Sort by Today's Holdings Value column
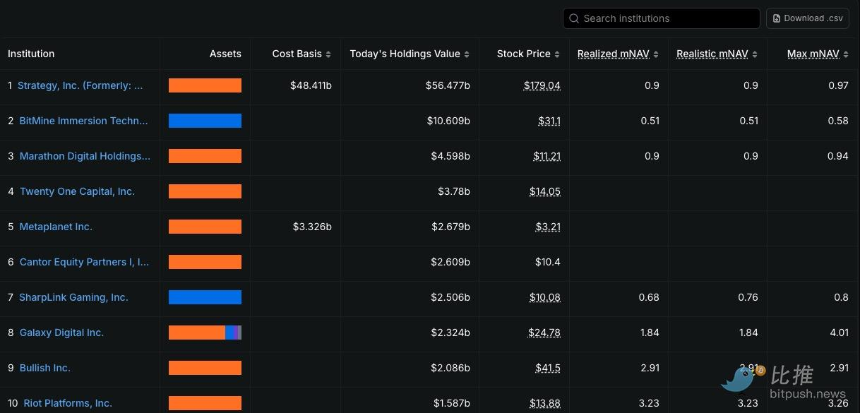The image size is (860, 413). (x=408, y=54)
